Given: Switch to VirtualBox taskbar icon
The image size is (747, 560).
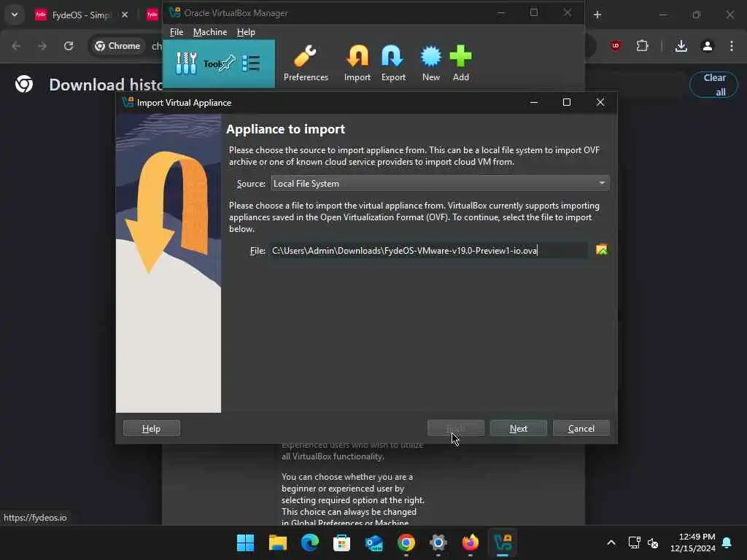Looking at the screenshot, I should point(503,542).
